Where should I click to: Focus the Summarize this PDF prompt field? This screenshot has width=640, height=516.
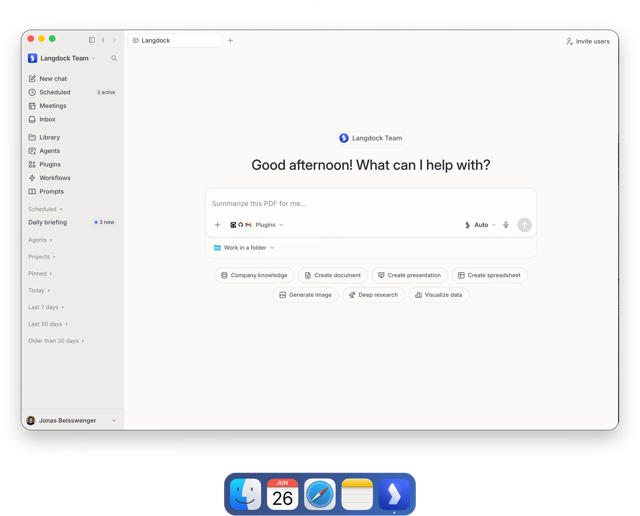coord(371,203)
